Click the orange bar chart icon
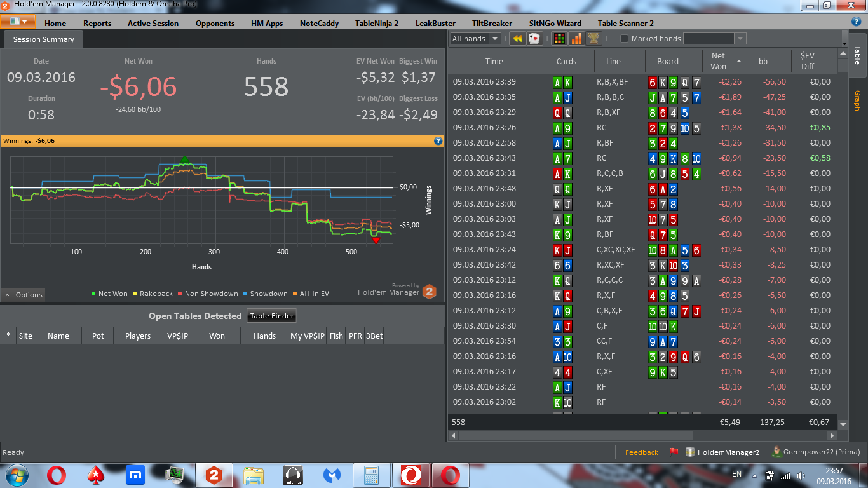The height and width of the screenshot is (488, 868). [x=576, y=39]
